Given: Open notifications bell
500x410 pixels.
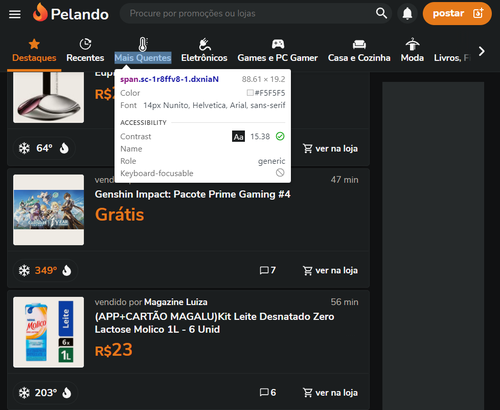Looking at the screenshot, I should click(407, 14).
